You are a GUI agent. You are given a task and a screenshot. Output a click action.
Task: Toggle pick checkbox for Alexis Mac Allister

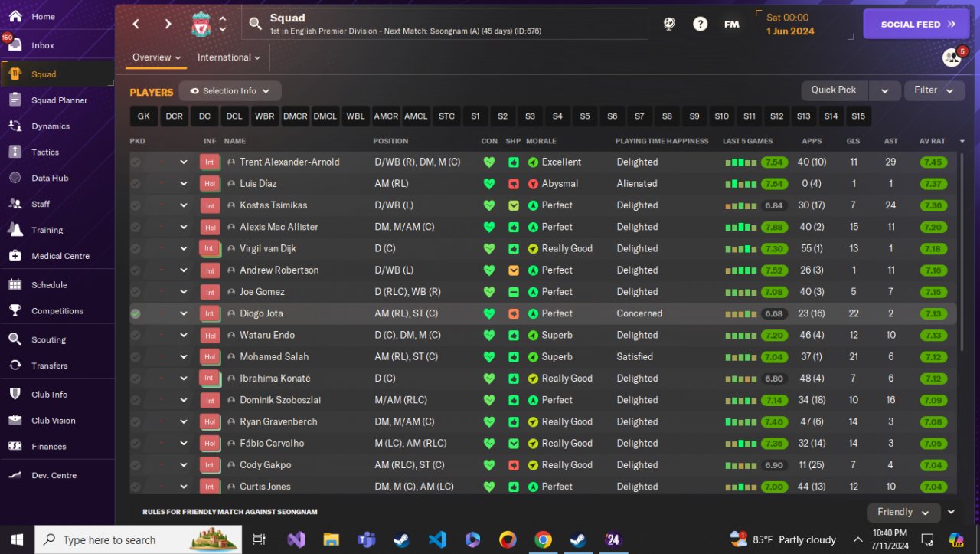136,227
